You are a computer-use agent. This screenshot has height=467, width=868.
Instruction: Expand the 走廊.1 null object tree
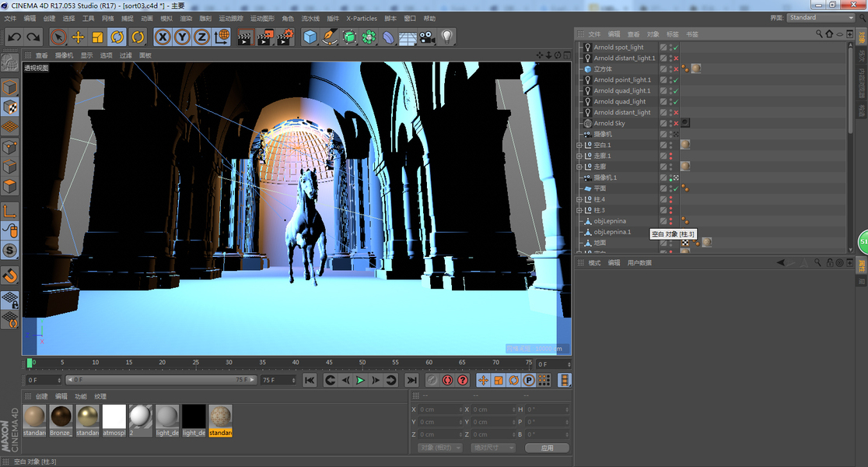[x=579, y=156]
